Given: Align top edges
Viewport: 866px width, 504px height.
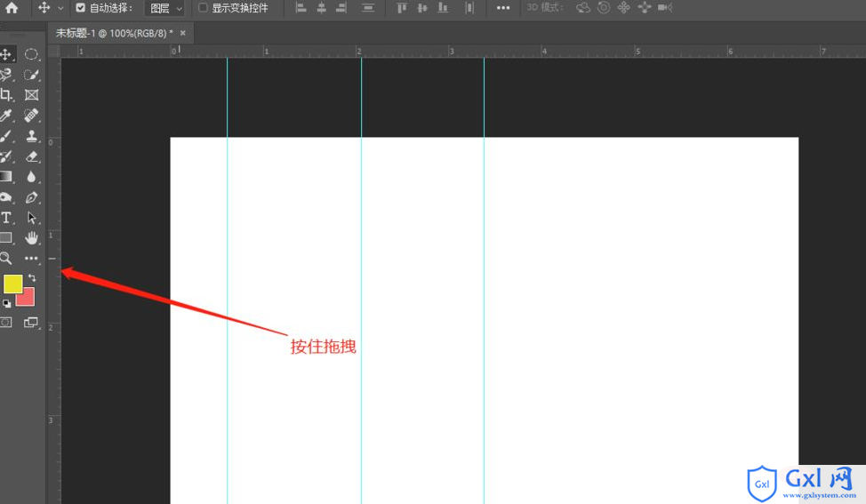Looking at the screenshot, I should point(402,8).
